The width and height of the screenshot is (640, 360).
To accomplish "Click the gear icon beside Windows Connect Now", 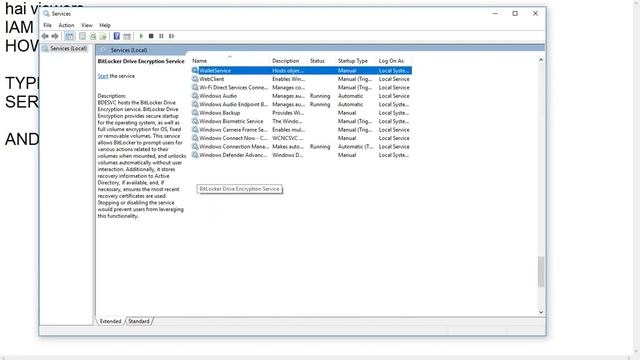I will pos(195,138).
